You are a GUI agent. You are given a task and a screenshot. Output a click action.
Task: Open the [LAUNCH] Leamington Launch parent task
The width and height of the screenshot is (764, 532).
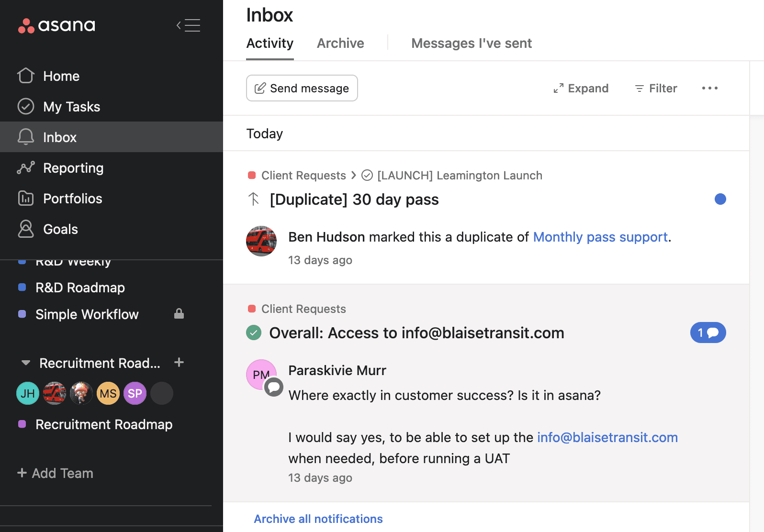[460, 176]
